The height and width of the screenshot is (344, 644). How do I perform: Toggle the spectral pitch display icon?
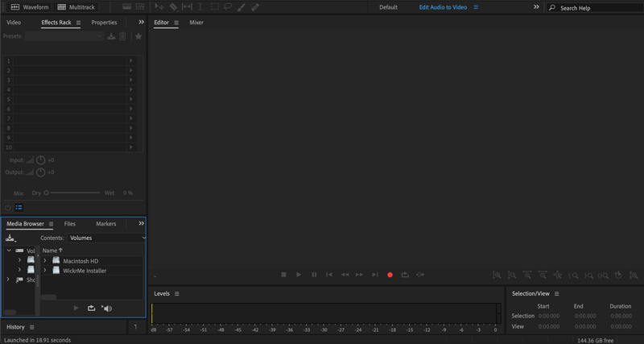(x=140, y=7)
